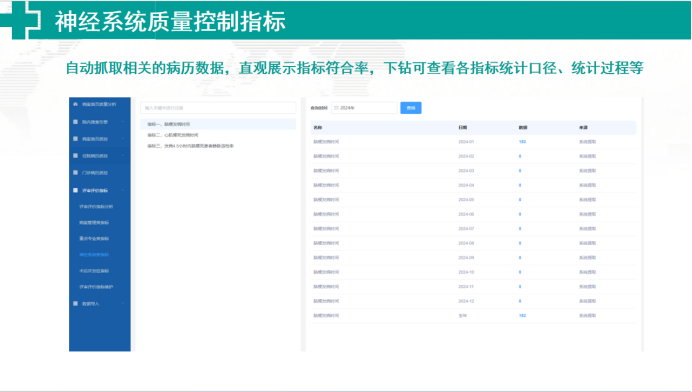Click the icon of the third sidebar menu
Viewport: 692px width, 392px height.
coord(75,139)
